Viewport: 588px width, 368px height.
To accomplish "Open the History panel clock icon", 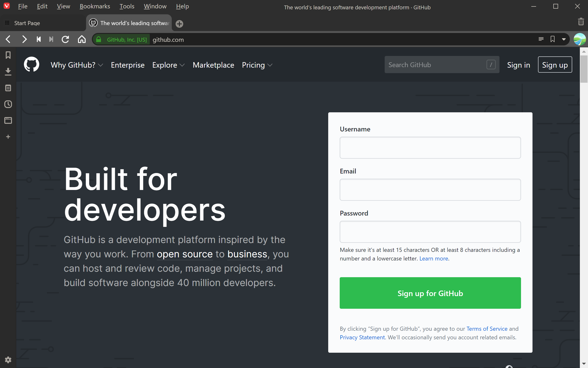I will click(8, 104).
